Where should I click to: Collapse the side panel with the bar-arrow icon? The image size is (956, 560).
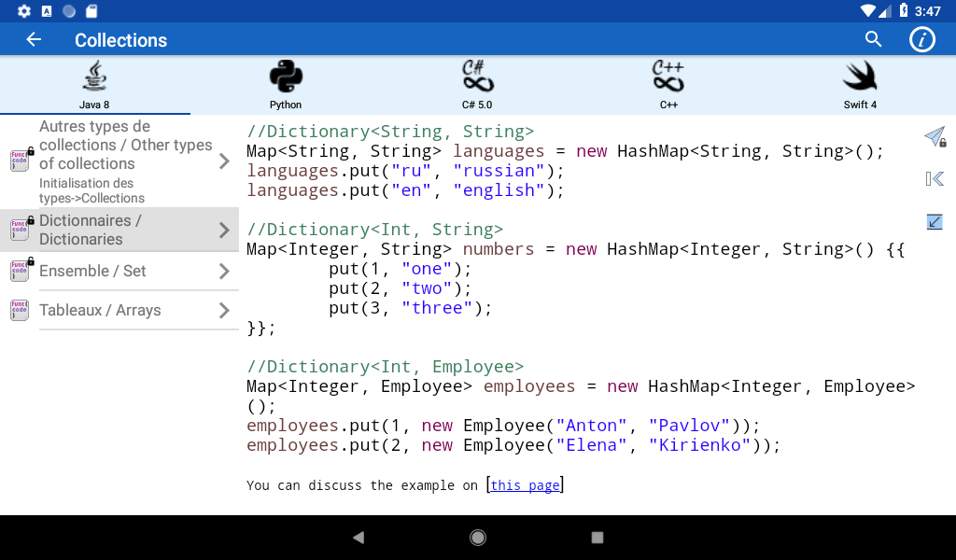coord(935,179)
